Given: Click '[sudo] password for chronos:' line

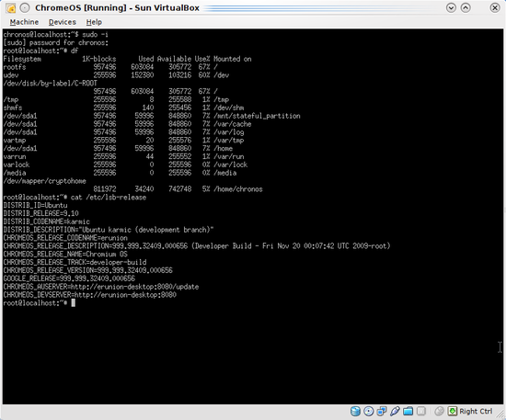Looking at the screenshot, I should [x=56, y=42].
